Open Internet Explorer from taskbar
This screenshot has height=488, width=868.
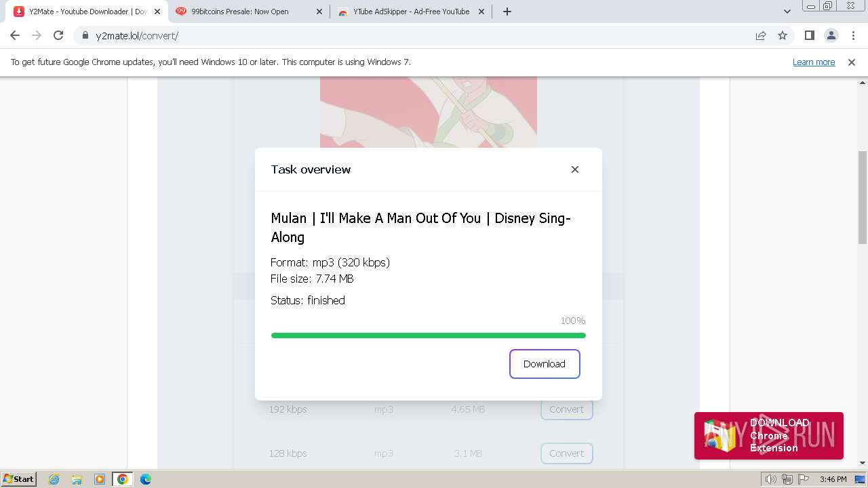(x=54, y=479)
